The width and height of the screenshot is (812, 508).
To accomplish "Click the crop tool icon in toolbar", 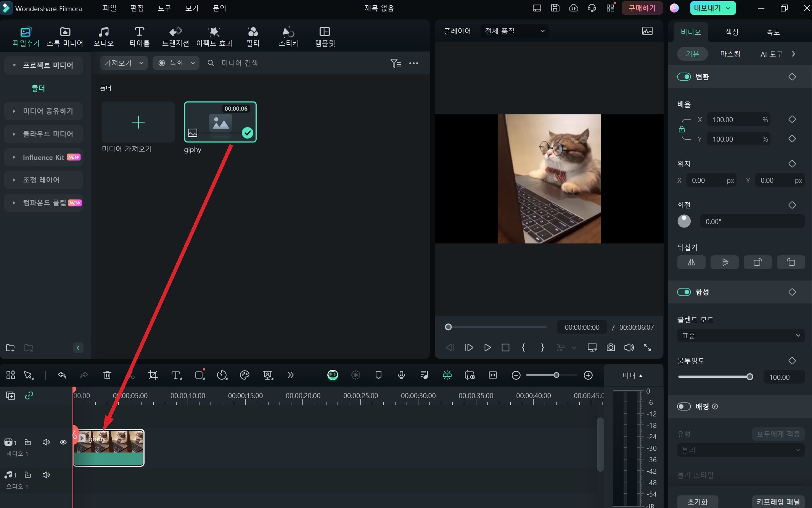I will click(153, 375).
